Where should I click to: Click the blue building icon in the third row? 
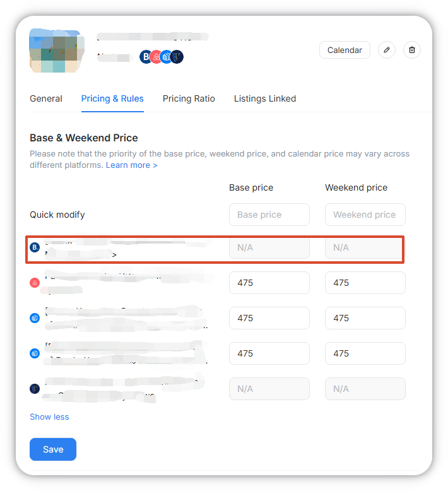35,318
